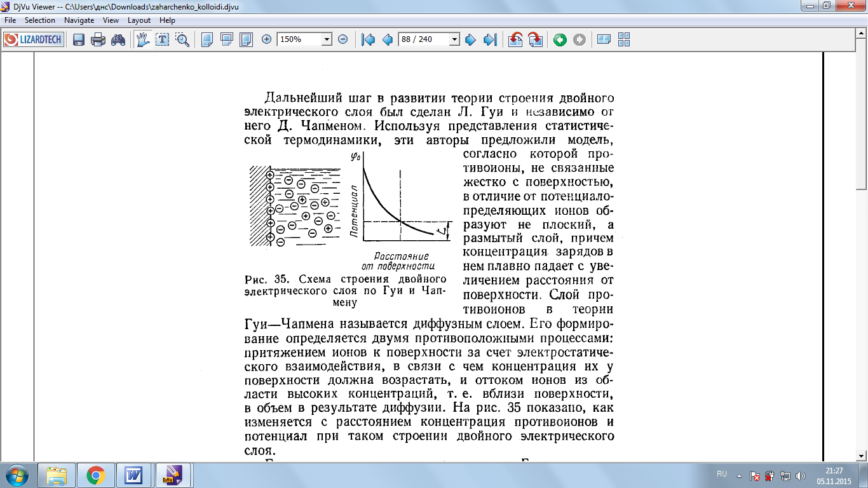Screen dimensions: 868x488
Task: Open the page number dropdown arrow
Action: coord(454,39)
